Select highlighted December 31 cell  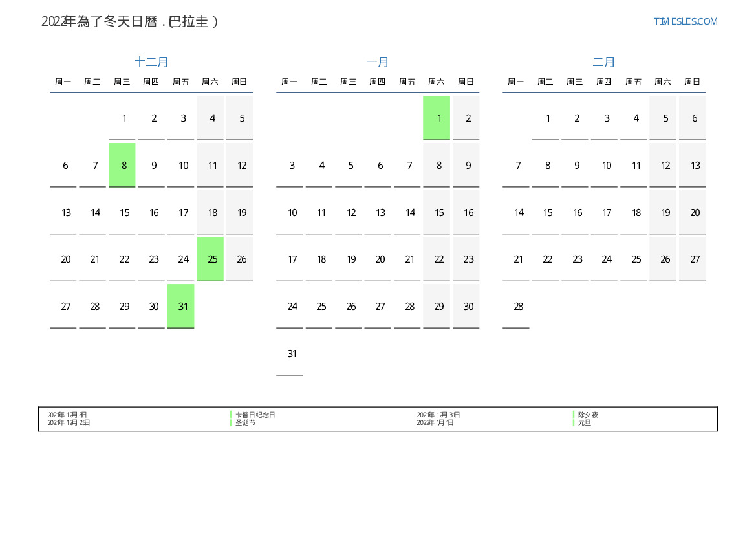click(181, 306)
